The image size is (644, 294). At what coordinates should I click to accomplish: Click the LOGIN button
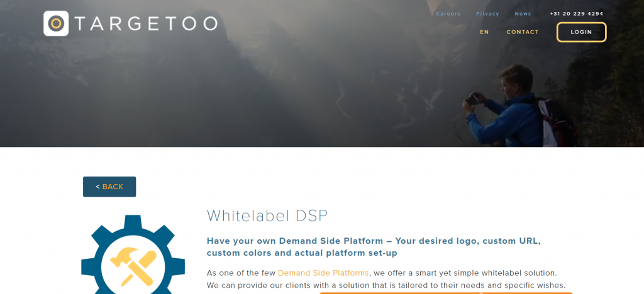(x=581, y=32)
